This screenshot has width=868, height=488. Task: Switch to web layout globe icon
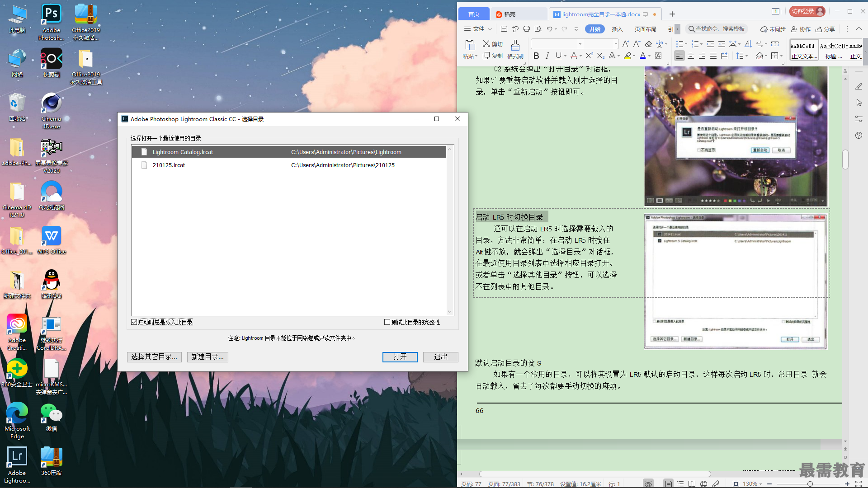point(703,484)
